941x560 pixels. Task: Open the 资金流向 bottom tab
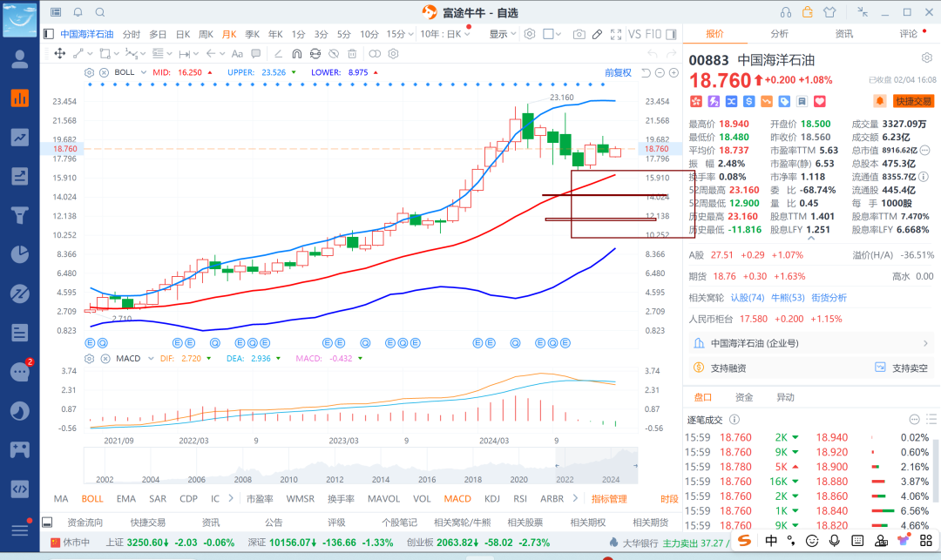click(85, 523)
